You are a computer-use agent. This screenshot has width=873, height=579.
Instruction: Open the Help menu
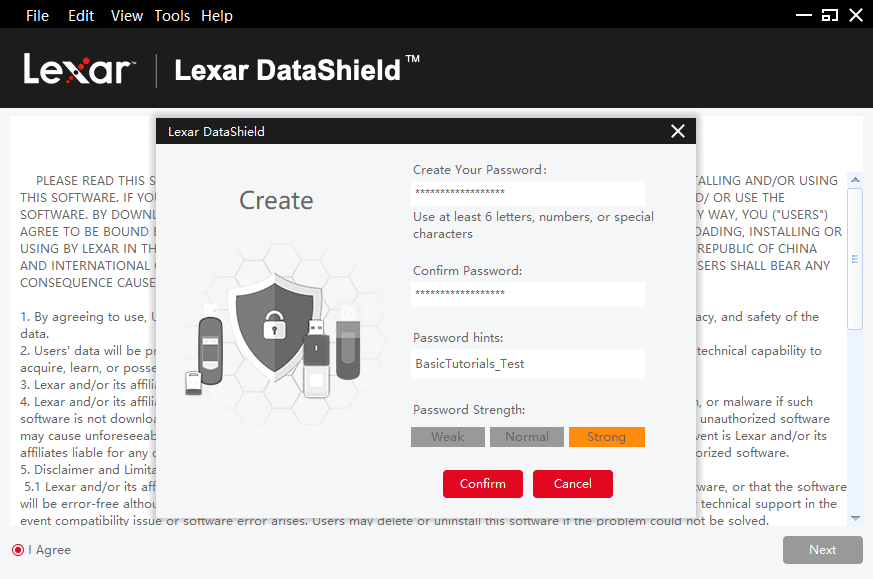click(x=217, y=16)
